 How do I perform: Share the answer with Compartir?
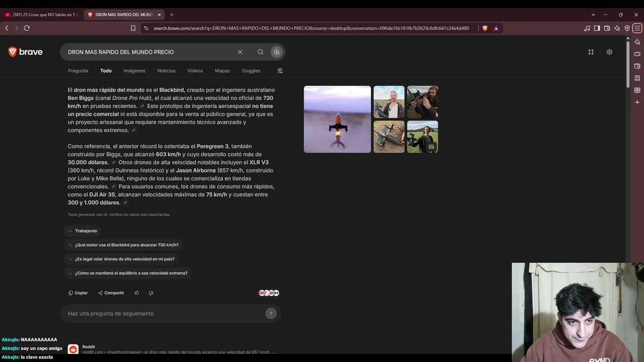pyautogui.click(x=111, y=293)
